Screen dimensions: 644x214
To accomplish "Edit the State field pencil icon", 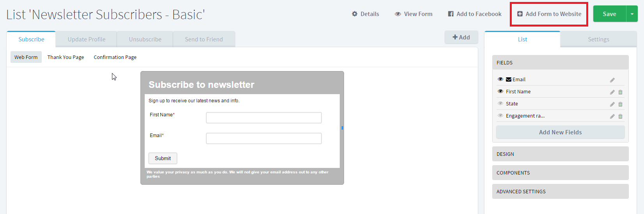I will tap(612, 104).
